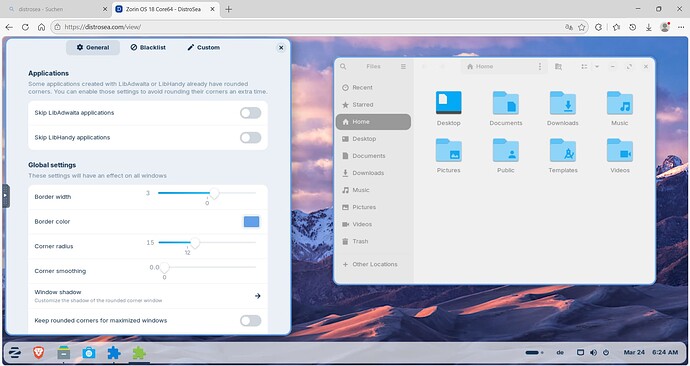
Task: Select Pictures in Files sidebar
Action: [x=374, y=207]
